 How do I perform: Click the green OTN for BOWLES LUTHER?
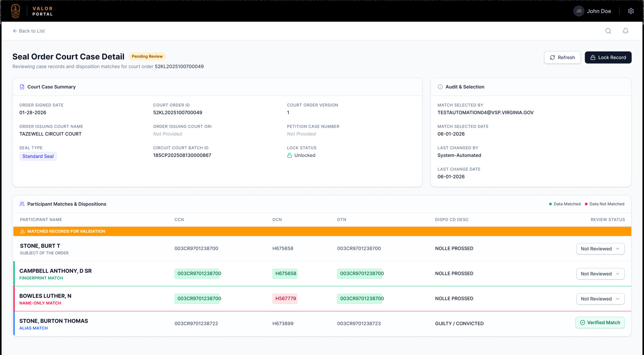tap(360, 298)
